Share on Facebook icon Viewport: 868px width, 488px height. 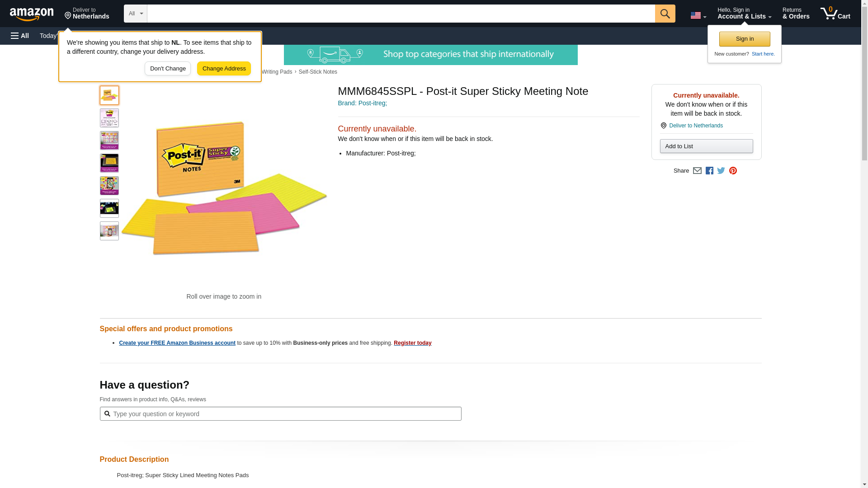click(x=709, y=171)
